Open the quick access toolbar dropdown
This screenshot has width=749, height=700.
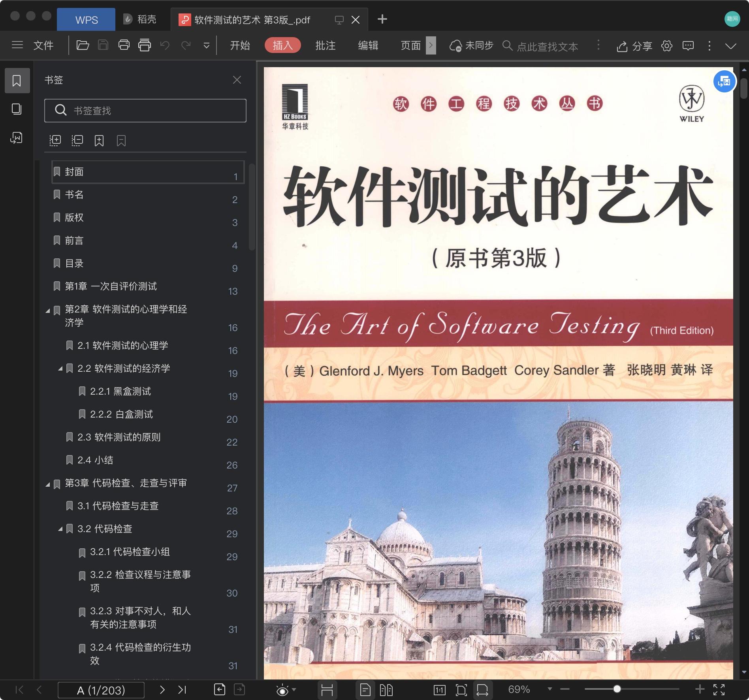(x=206, y=46)
